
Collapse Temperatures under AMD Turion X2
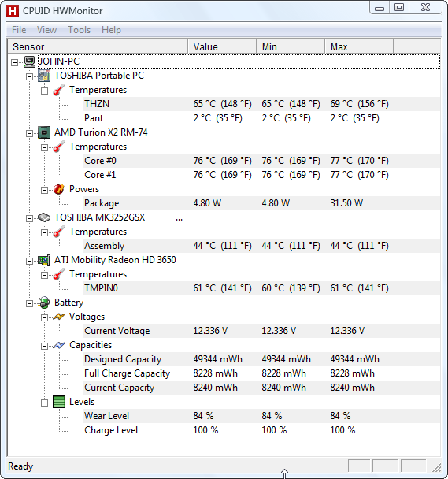[x=44, y=148]
